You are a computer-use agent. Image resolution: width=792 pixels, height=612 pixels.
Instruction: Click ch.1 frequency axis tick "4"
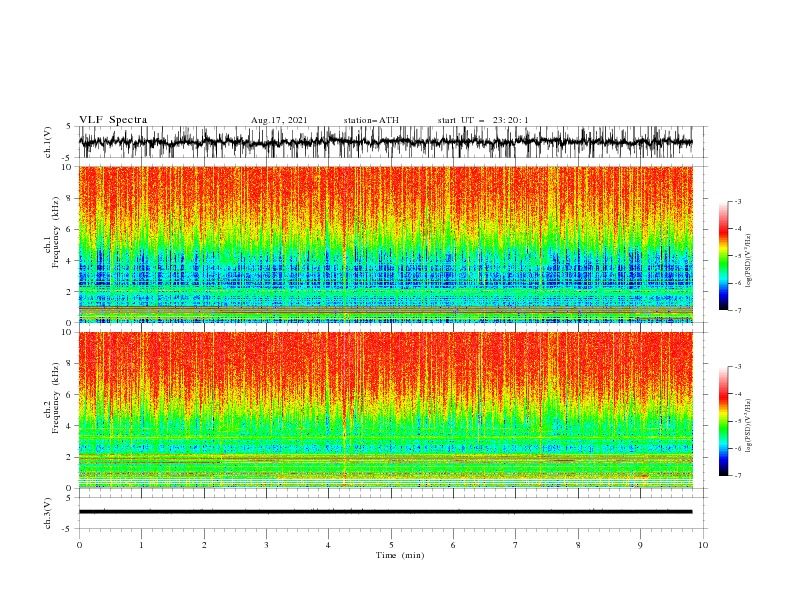(x=70, y=261)
